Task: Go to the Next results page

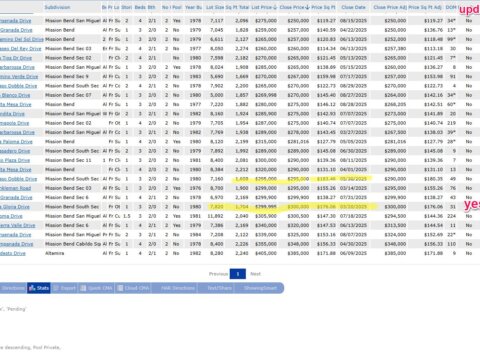Action: (255, 274)
